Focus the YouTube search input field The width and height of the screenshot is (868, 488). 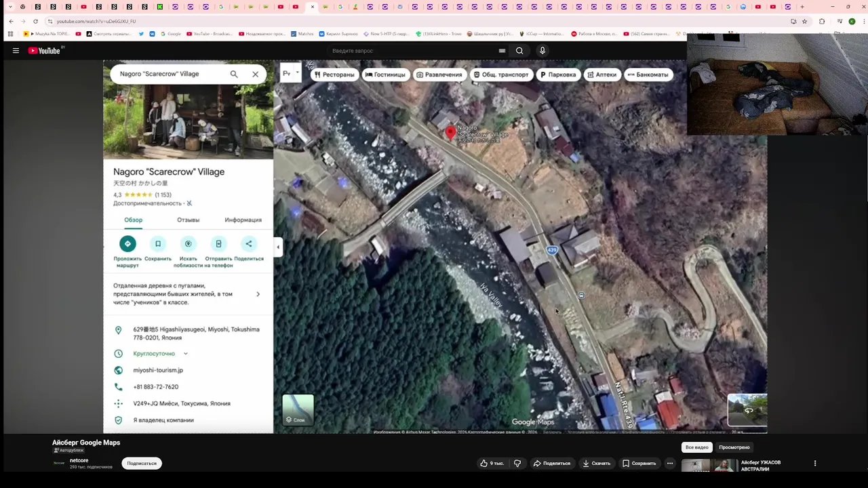point(414,51)
